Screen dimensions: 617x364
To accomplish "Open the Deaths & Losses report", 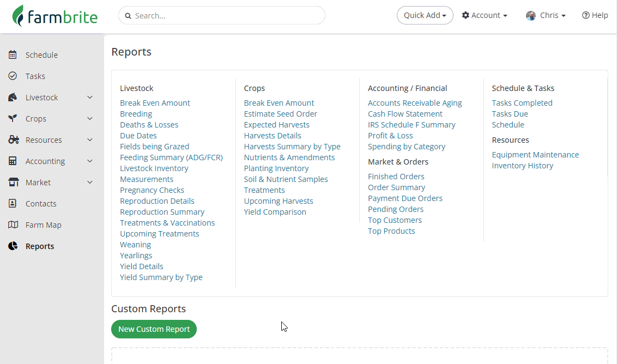I will [x=149, y=125].
